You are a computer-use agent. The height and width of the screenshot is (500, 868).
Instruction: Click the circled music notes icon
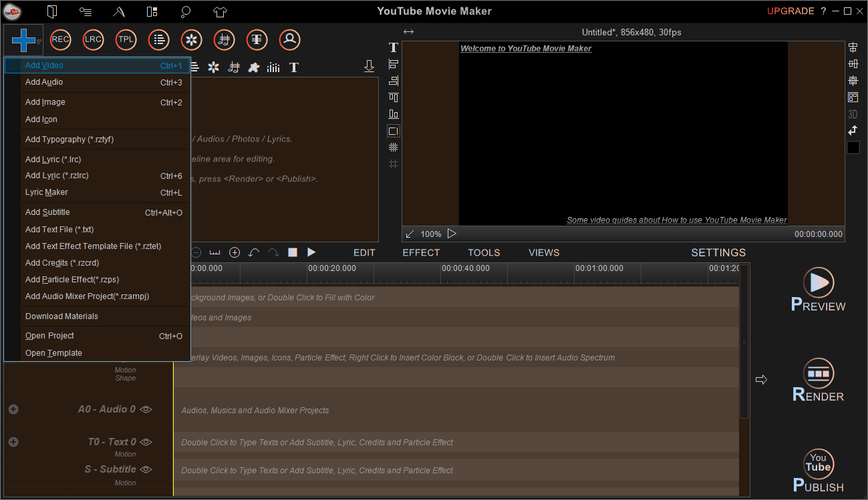click(x=224, y=39)
